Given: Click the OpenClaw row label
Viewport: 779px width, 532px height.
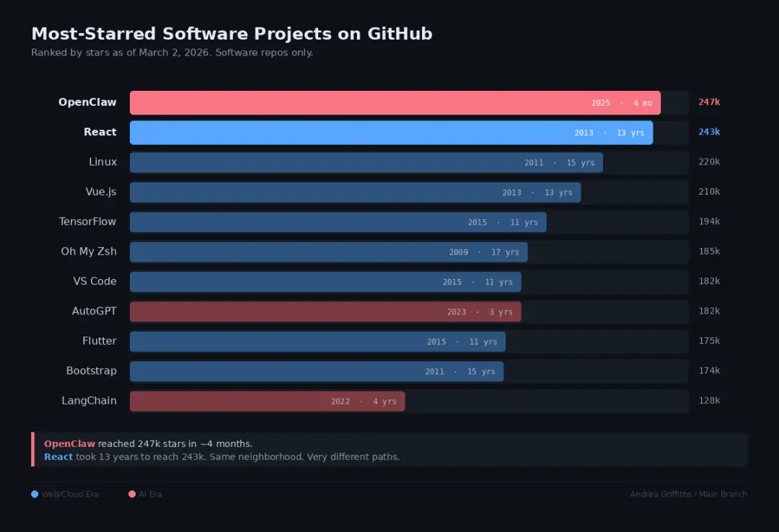Looking at the screenshot, I should [x=87, y=102].
